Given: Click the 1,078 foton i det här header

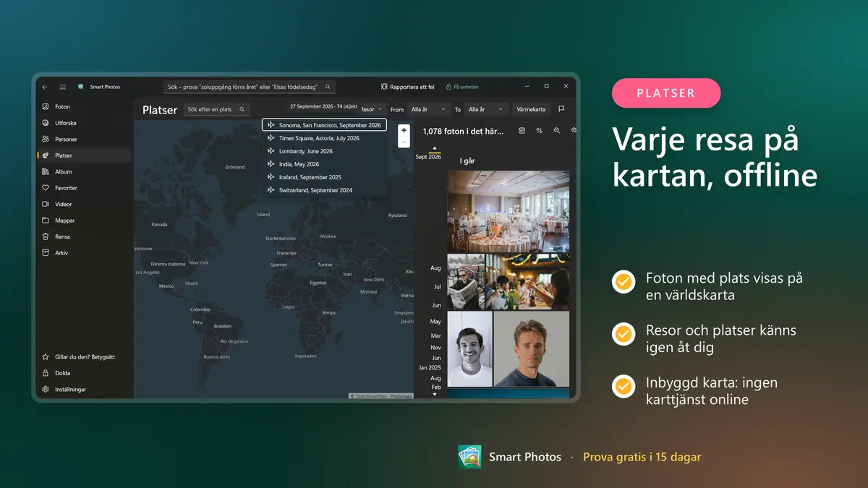Looking at the screenshot, I should pos(463,131).
